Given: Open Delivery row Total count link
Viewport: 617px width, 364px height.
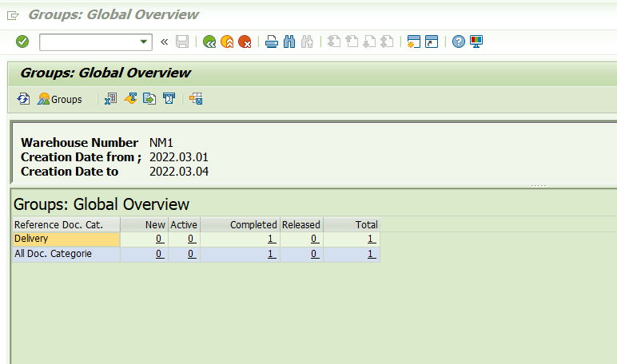Looking at the screenshot, I should [x=371, y=239].
